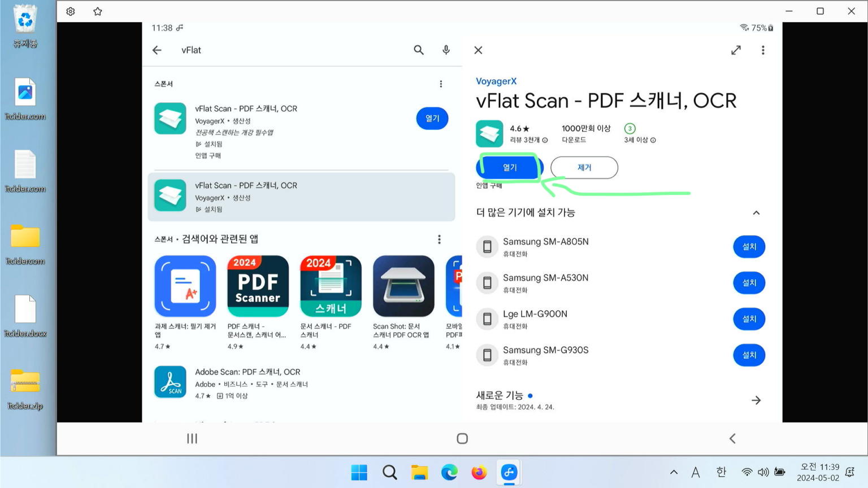Viewport: 868px width, 488px height.
Task: Collapse the 더 많은 기기에 설치 가능 section
Action: [756, 213]
